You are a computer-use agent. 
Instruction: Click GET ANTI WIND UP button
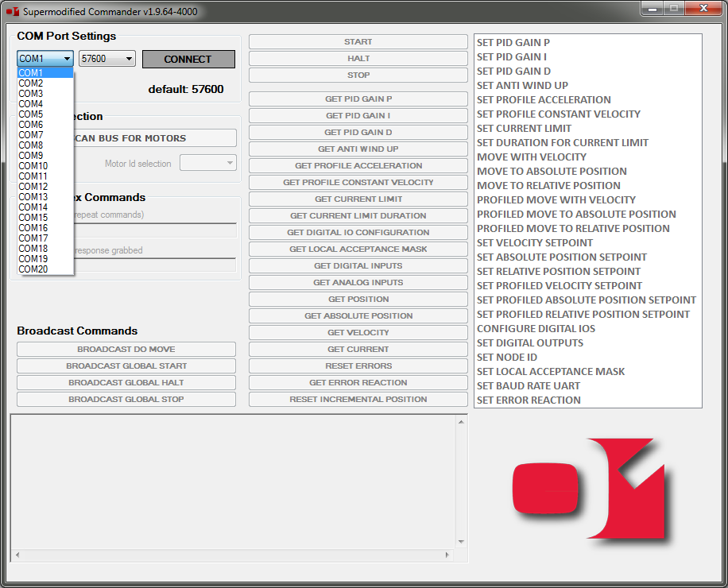click(x=358, y=149)
